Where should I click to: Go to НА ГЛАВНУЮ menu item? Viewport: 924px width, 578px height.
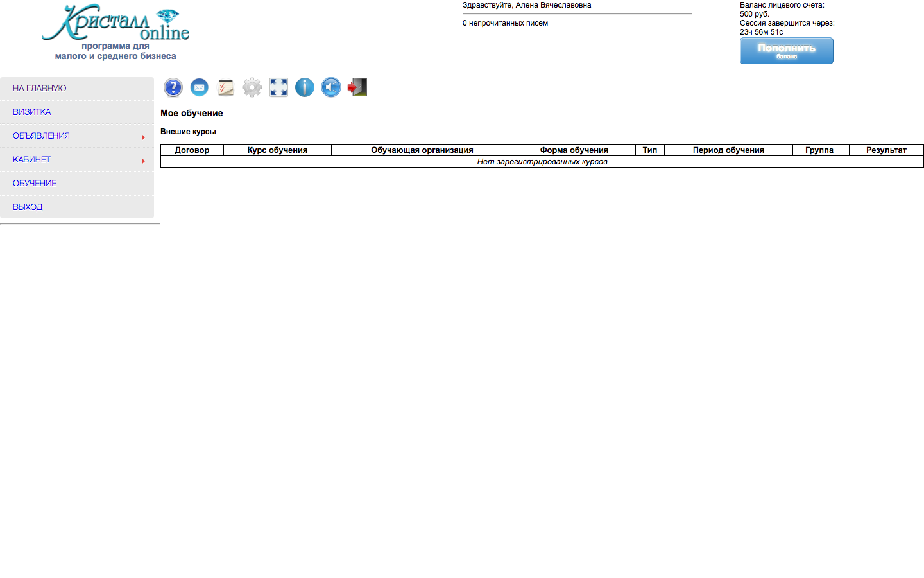[77, 89]
